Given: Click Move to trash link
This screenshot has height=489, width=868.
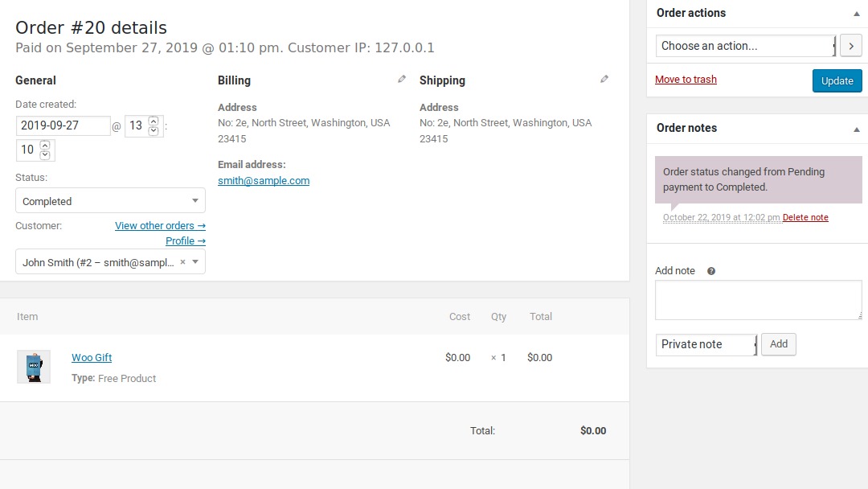Looking at the screenshot, I should pos(686,80).
